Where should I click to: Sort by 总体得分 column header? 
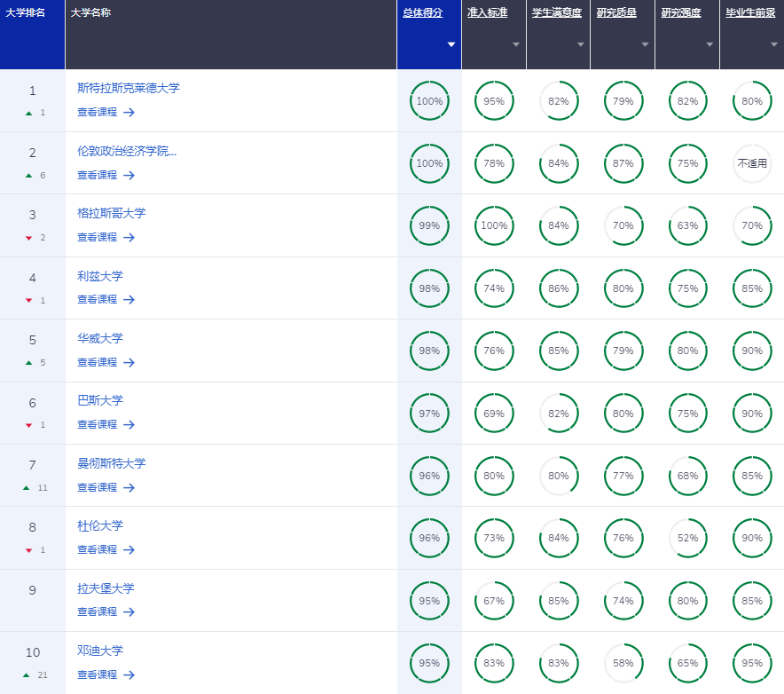tap(423, 12)
